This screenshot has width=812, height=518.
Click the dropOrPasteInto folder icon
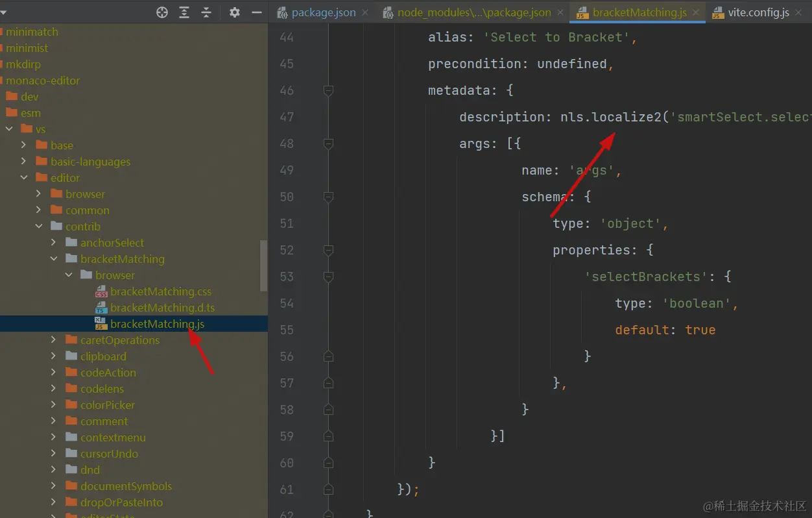(x=71, y=502)
